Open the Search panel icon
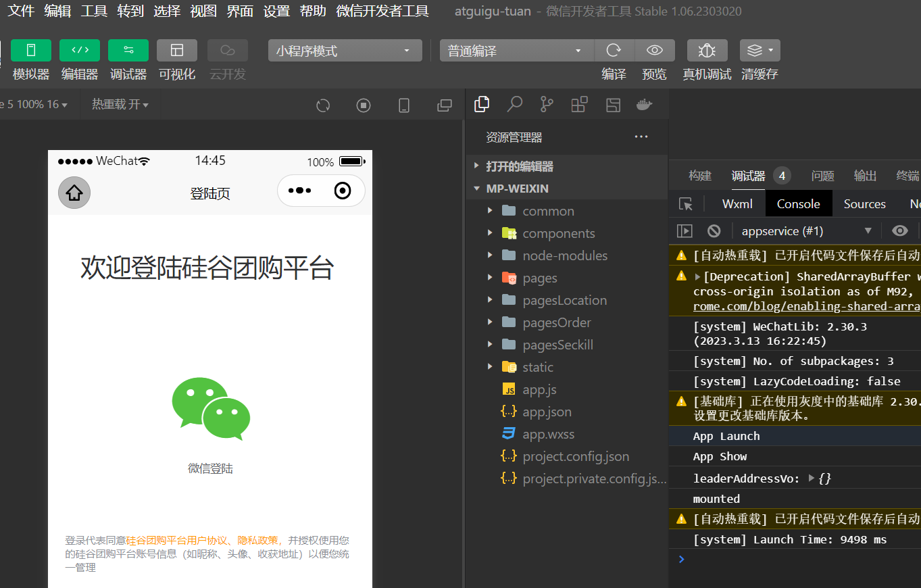The image size is (921, 588). [515, 104]
